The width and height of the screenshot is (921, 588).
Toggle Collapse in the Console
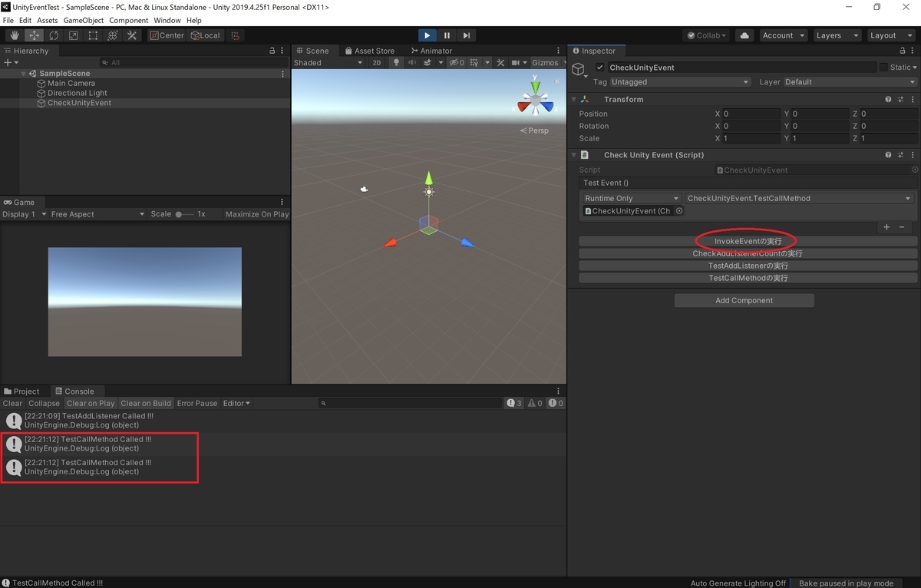45,403
